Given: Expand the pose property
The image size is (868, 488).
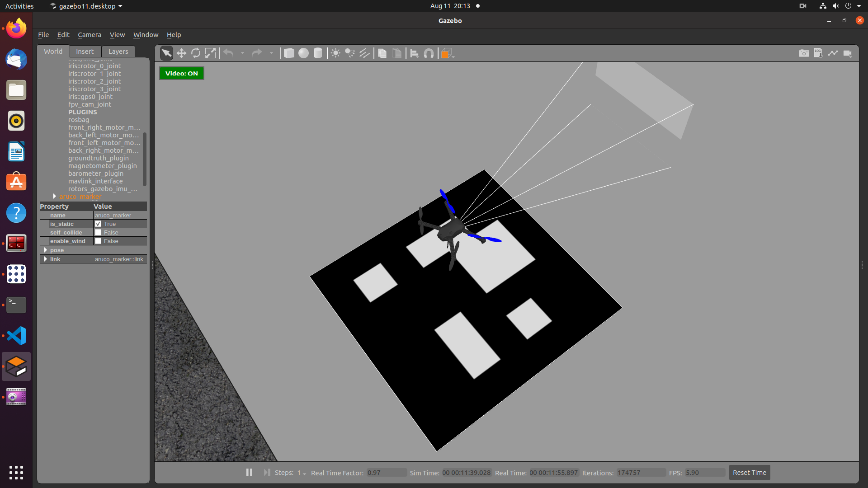Looking at the screenshot, I should [x=46, y=250].
